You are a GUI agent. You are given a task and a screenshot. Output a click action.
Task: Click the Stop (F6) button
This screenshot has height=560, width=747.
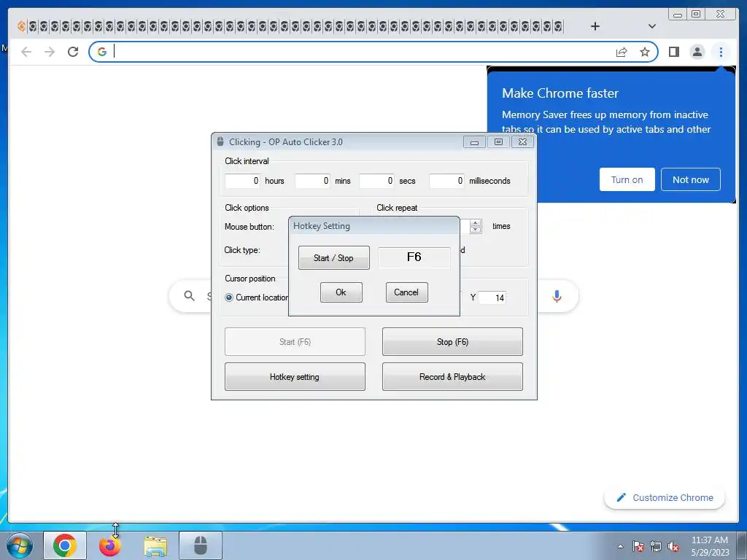click(452, 341)
